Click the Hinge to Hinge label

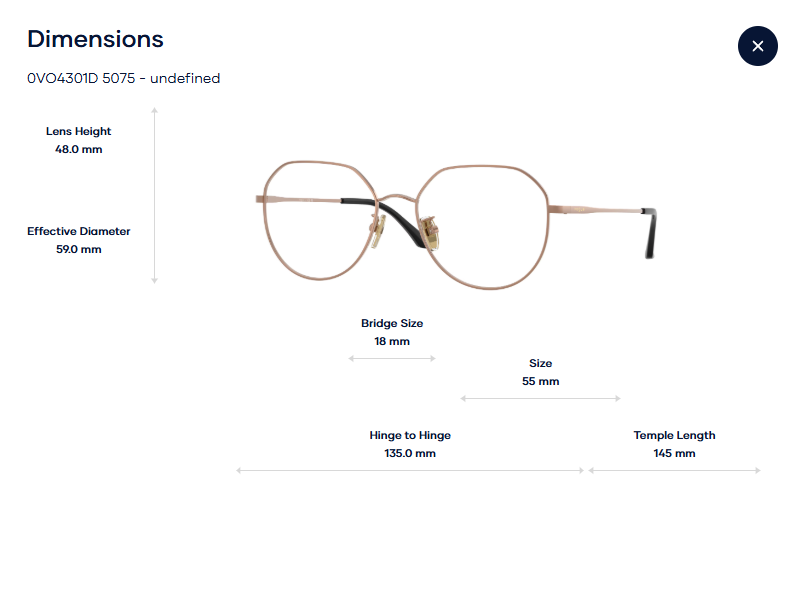(x=410, y=435)
